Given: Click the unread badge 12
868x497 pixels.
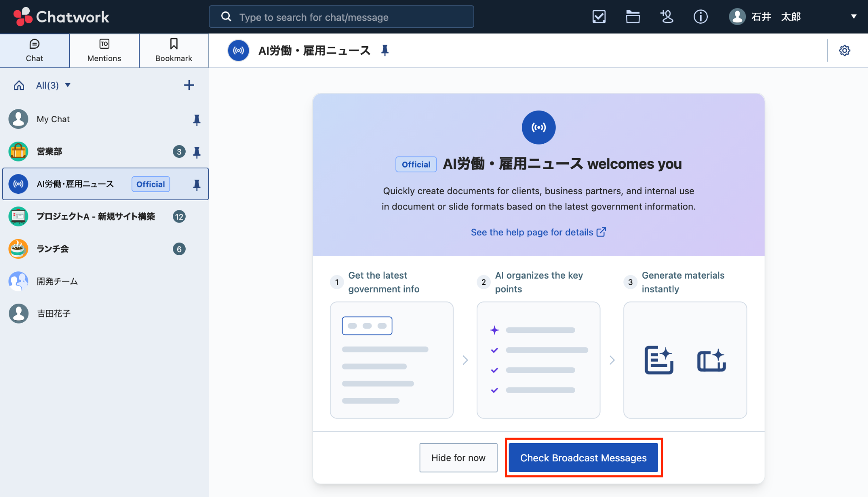Looking at the screenshot, I should click(x=179, y=217).
